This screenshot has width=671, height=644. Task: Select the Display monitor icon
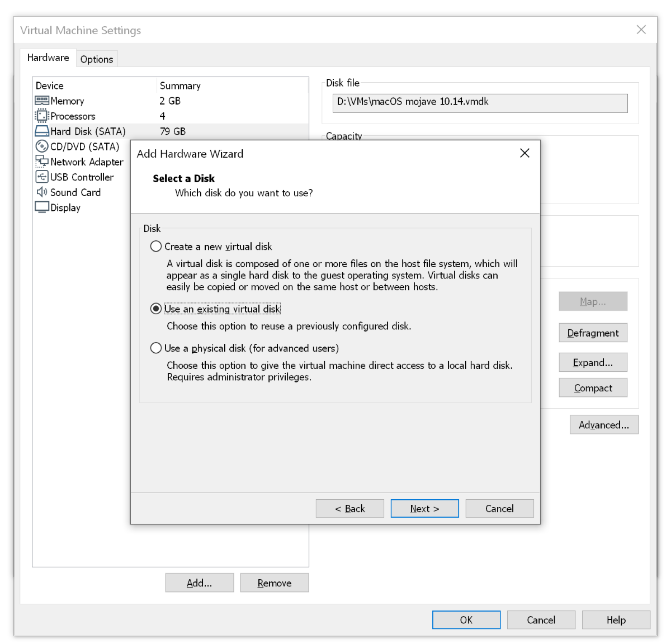coord(42,207)
